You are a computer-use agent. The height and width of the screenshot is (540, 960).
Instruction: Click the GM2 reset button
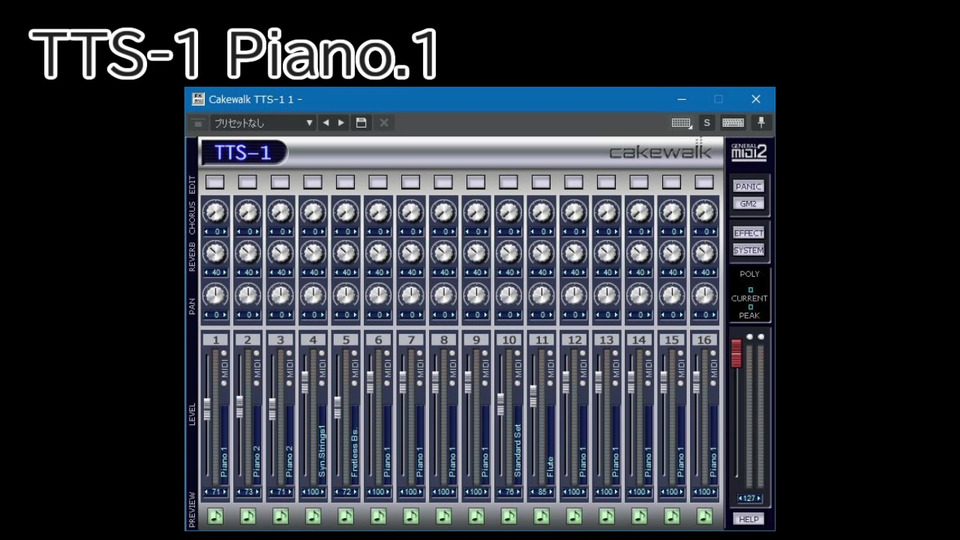748,203
